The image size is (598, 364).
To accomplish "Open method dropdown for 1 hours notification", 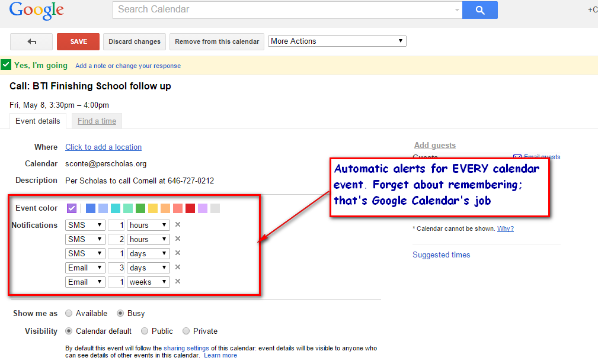I will [85, 225].
